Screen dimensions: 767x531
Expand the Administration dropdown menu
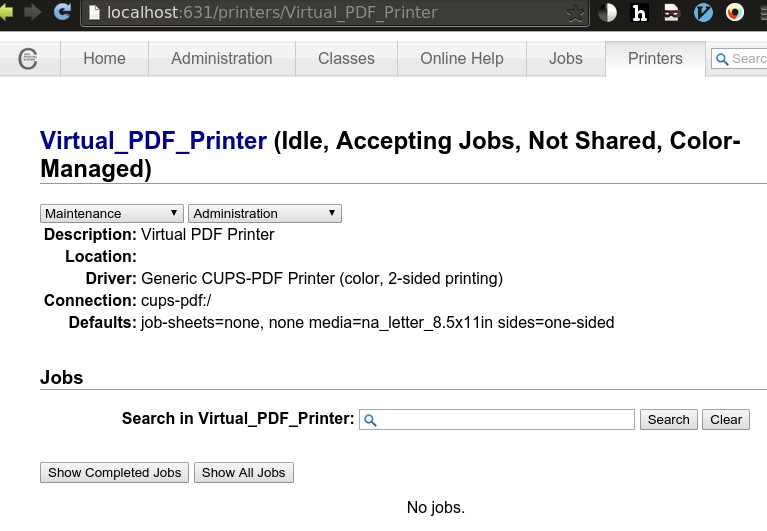264,213
